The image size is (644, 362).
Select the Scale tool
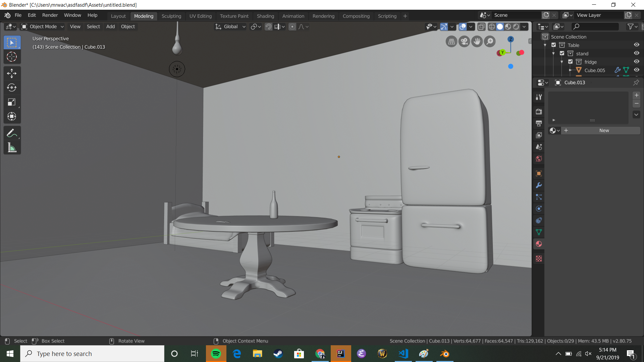[x=12, y=102]
